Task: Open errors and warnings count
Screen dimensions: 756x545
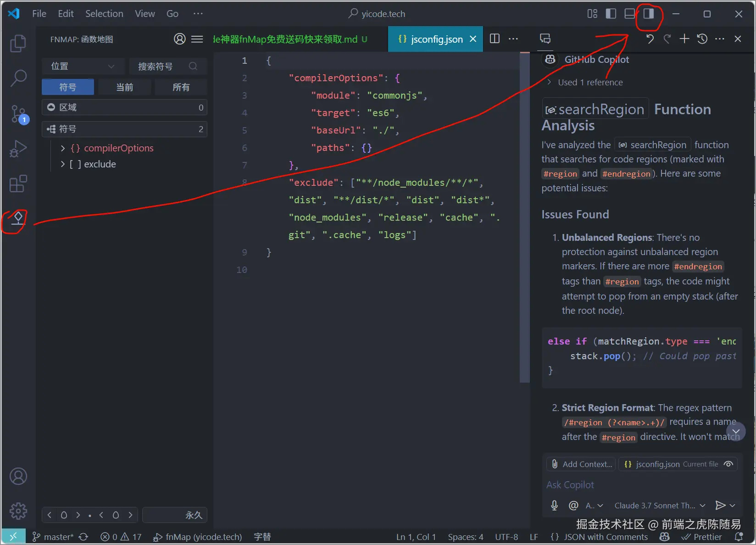Action: [x=121, y=537]
